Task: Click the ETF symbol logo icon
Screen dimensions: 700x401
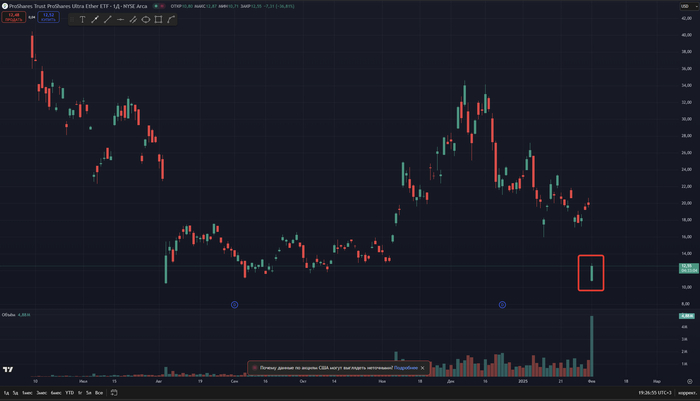Action: [5, 6]
